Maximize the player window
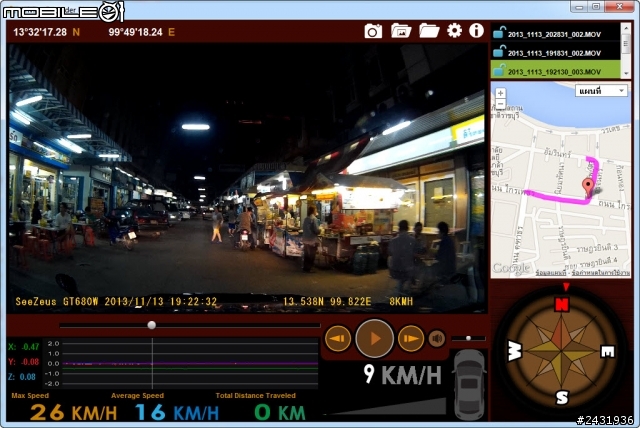This screenshot has width=640, height=428. click(596, 6)
